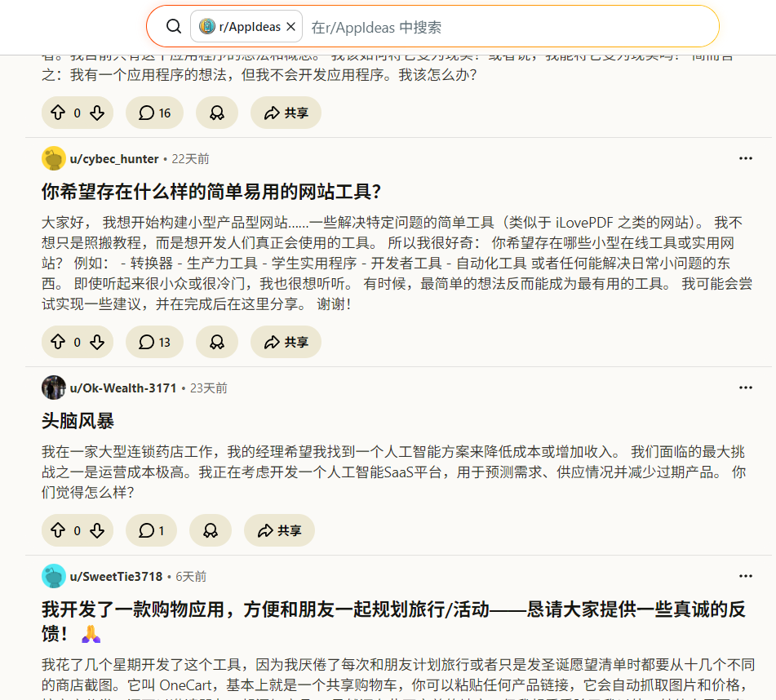This screenshot has width=776, height=700.
Task: Remove the r/AppIdeas search filter chip
Action: tap(291, 27)
